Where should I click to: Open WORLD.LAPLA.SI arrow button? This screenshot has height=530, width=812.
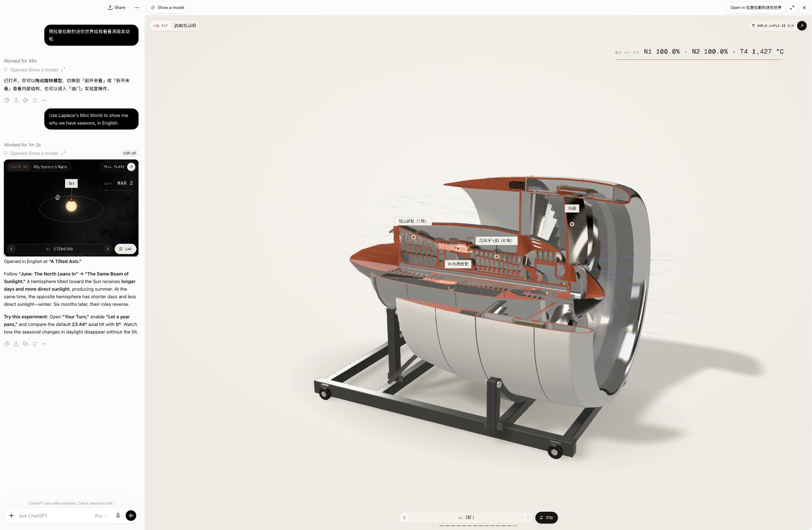click(x=802, y=25)
